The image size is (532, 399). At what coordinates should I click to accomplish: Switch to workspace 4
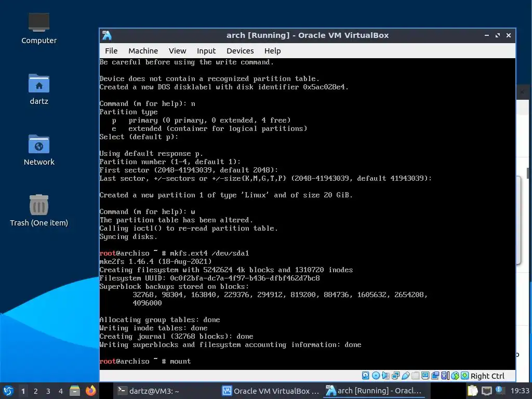[x=61, y=391]
